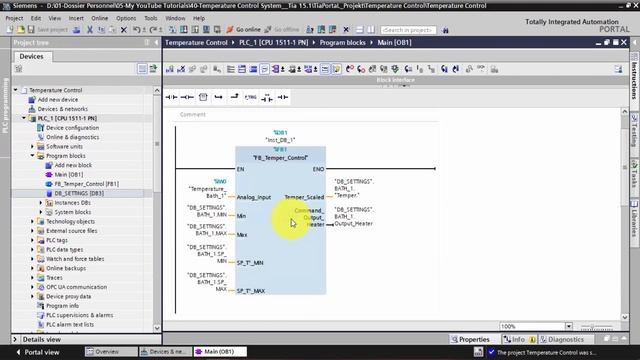Click the open project folder icon
640x360 pixels.
pos(20,29)
